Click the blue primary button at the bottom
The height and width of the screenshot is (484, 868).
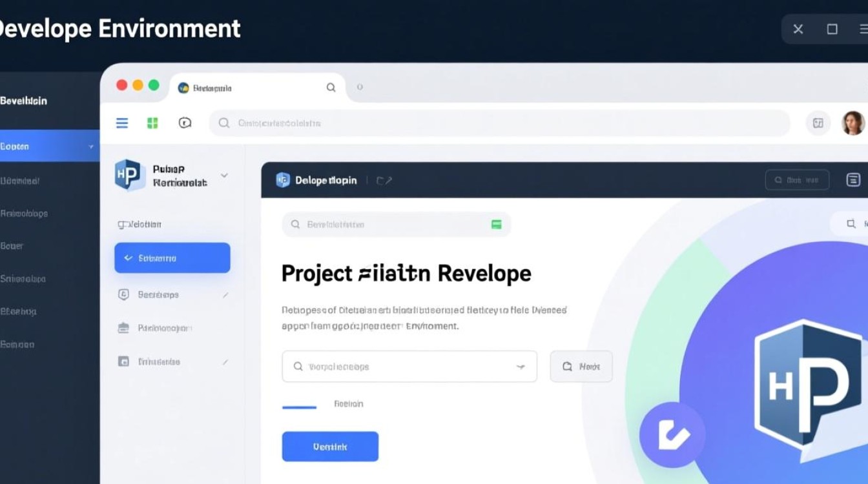pos(330,447)
